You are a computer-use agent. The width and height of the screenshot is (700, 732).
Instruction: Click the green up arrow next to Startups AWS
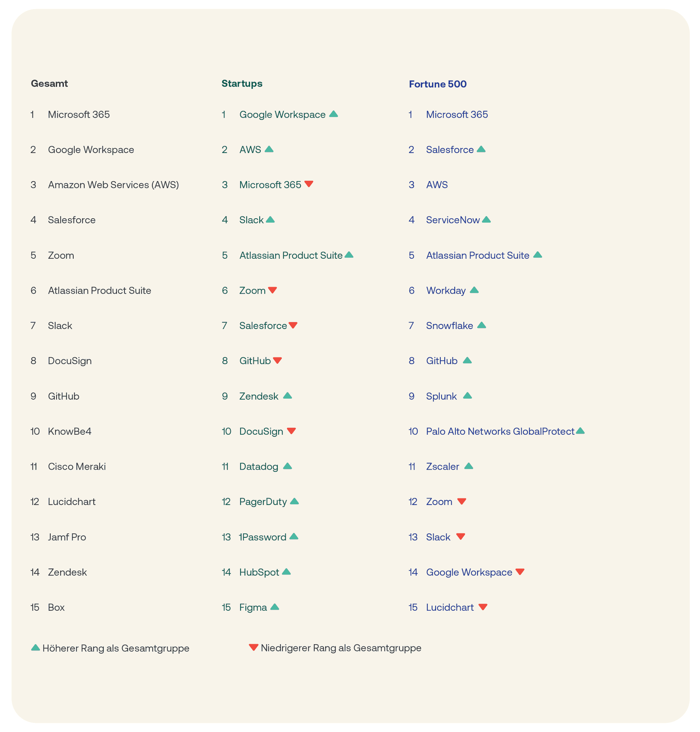(269, 149)
